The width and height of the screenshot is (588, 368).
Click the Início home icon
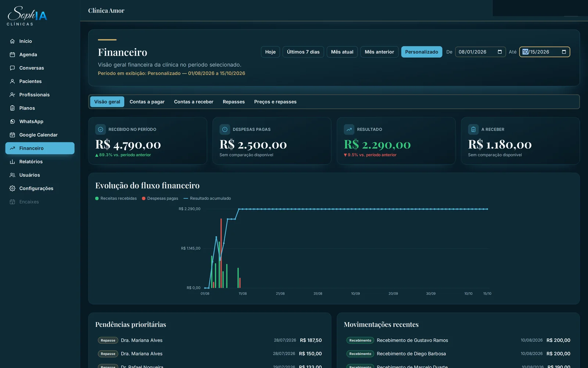[x=12, y=41]
